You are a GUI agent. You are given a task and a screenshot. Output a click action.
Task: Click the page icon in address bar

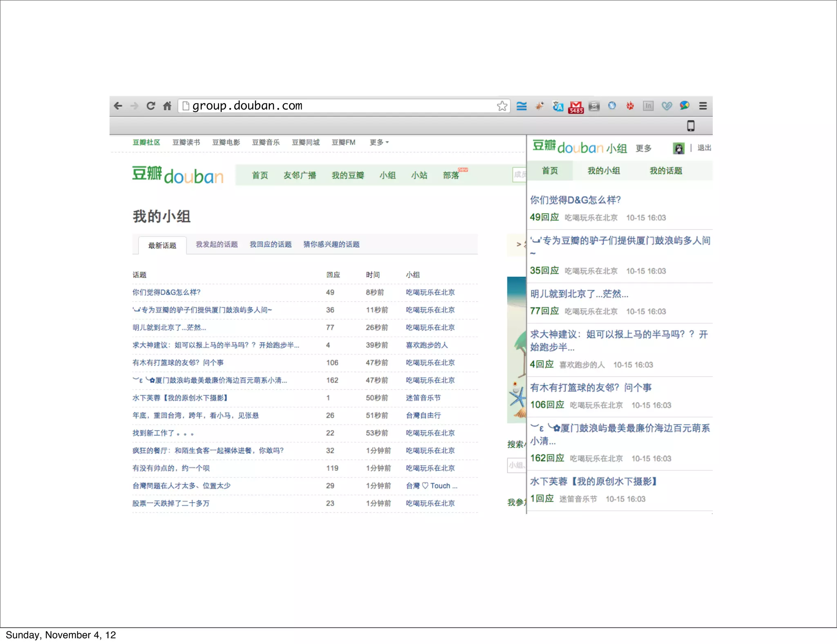[186, 106]
